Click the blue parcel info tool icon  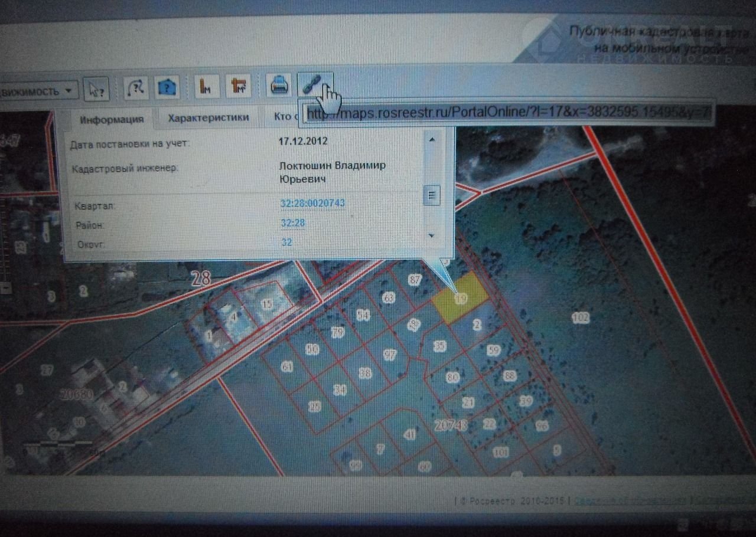[168, 88]
